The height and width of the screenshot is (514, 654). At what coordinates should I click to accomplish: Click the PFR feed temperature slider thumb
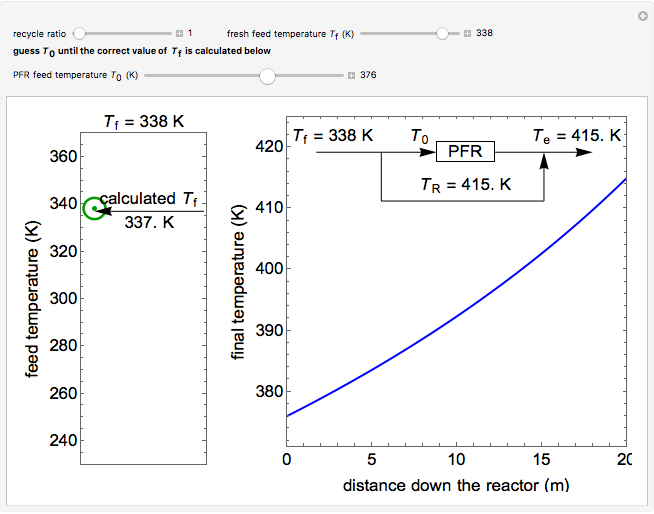click(x=267, y=75)
